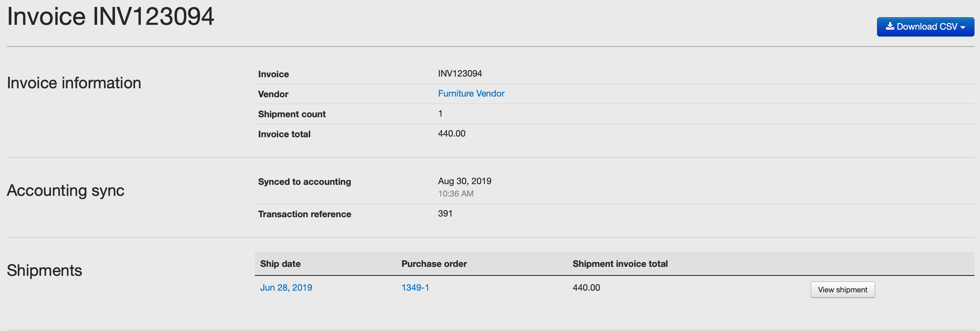Open the Download CSV dropdown caret
Image resolution: width=980 pixels, height=331 pixels.
point(962,28)
